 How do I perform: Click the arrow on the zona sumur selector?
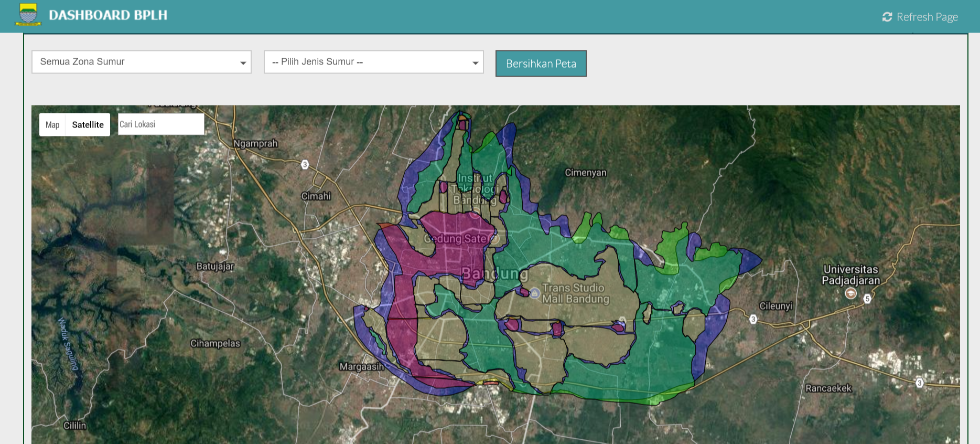click(x=243, y=63)
